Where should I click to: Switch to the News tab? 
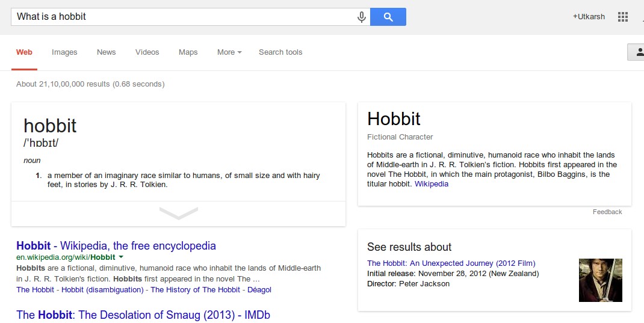(x=107, y=52)
